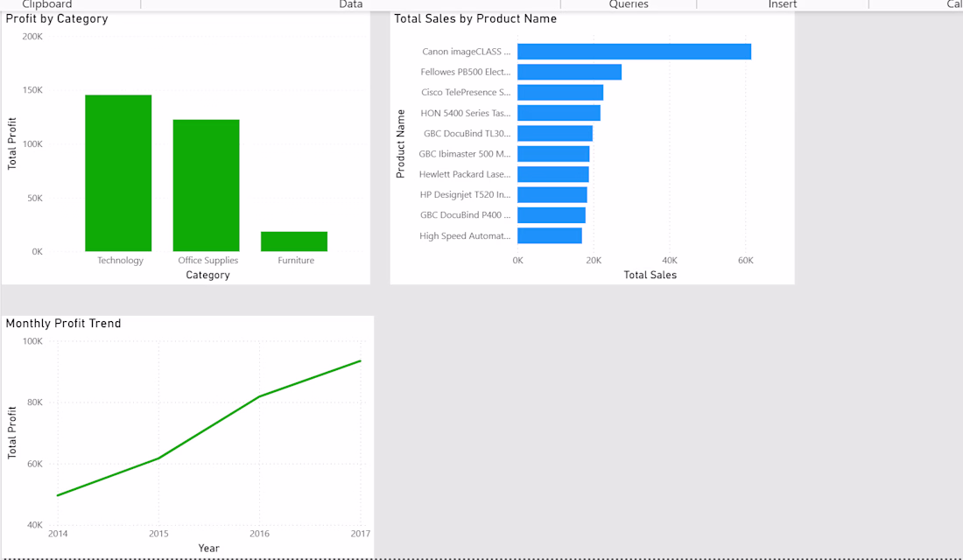Click the 'GBC DocuBind TL30...' product label
Screen dimensions: 963x560
point(467,133)
